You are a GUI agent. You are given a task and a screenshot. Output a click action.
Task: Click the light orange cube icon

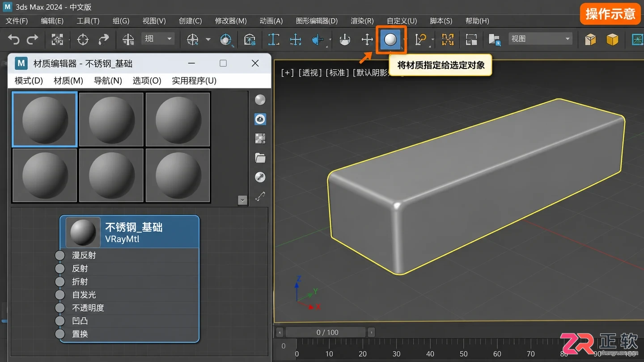(591, 40)
